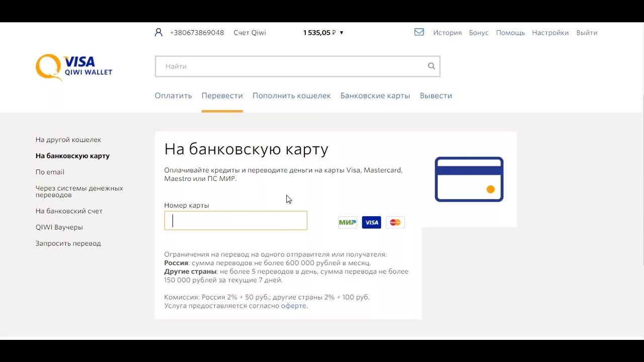Click Выйти to log out
The image size is (644, 362).
point(587,32)
